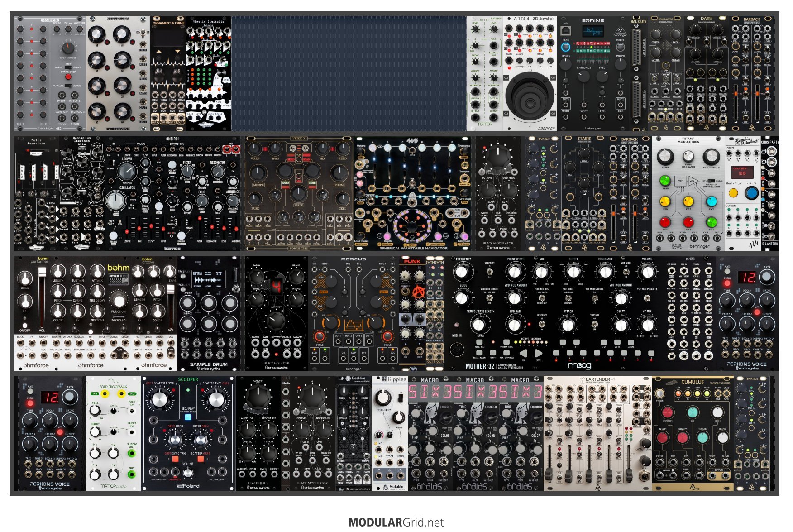Adjust the Brains Timbre knob
Image resolution: width=793 pixels, height=532 pixels.
click(x=566, y=64)
